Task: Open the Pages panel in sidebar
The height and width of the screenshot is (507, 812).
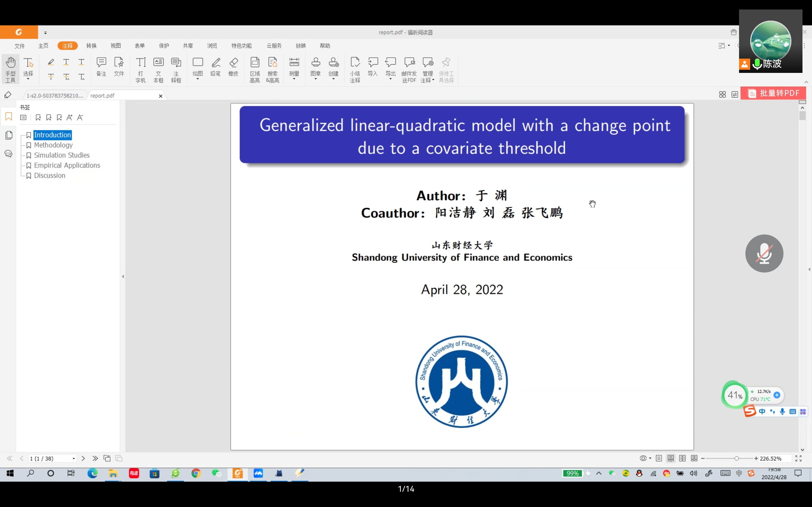Action: 9,135
